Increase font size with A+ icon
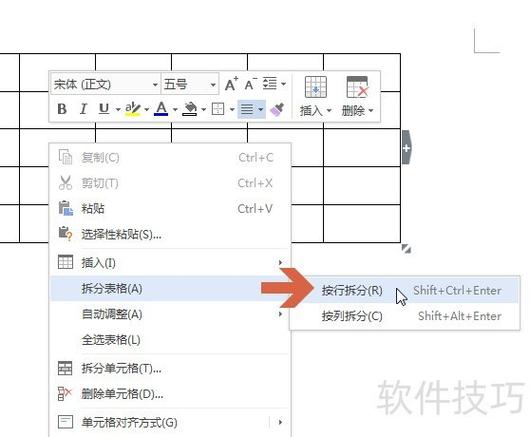 232,84
